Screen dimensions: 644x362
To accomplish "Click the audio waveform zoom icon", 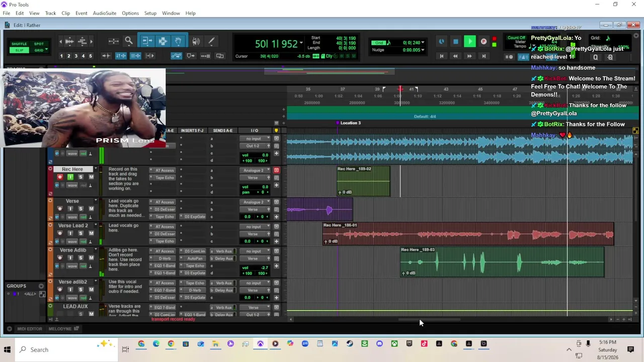I will (70, 41).
